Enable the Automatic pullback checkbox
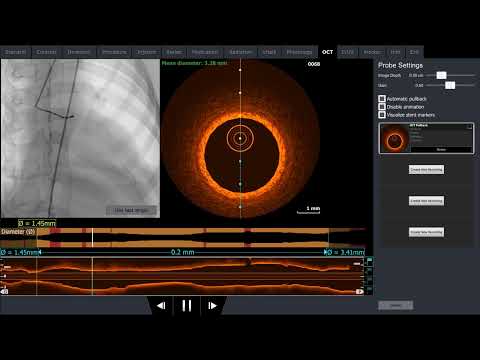Screen dimensions: 480x360 tap(382, 99)
